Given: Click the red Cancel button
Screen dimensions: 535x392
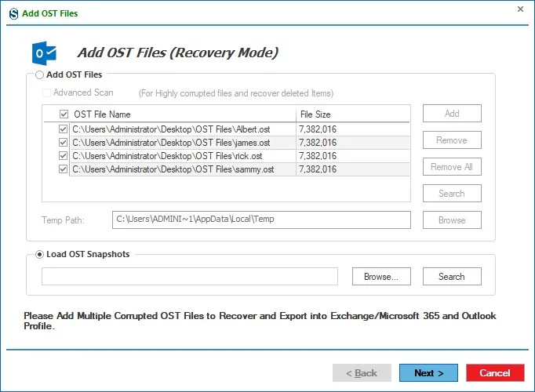Looking at the screenshot, I should 495,373.
